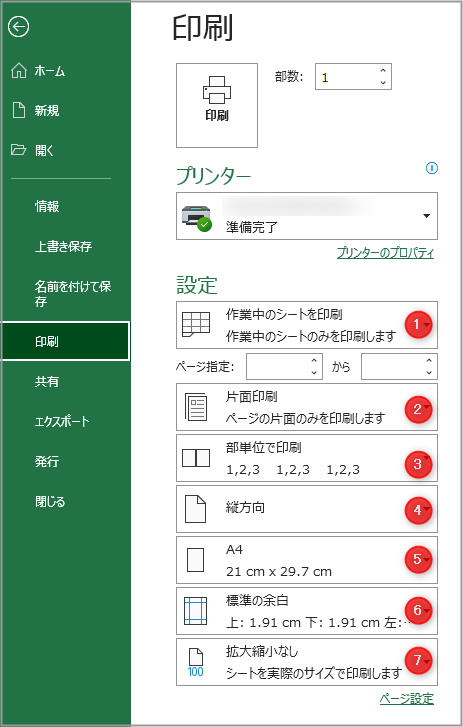Decrease the 部数 copies count
Viewport: 463px width, 727px height.
[x=383, y=83]
